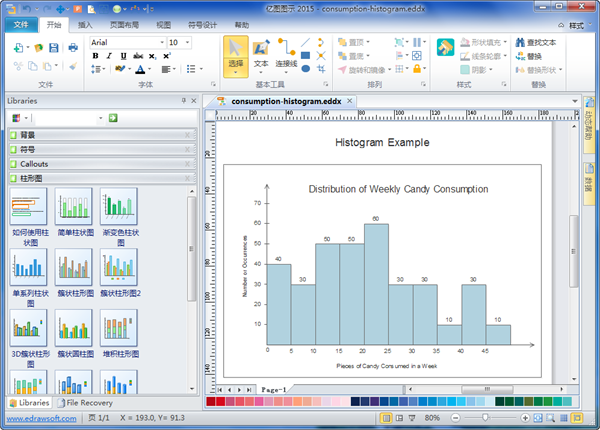Click the new document icon
600x430 pixels.
18,48
